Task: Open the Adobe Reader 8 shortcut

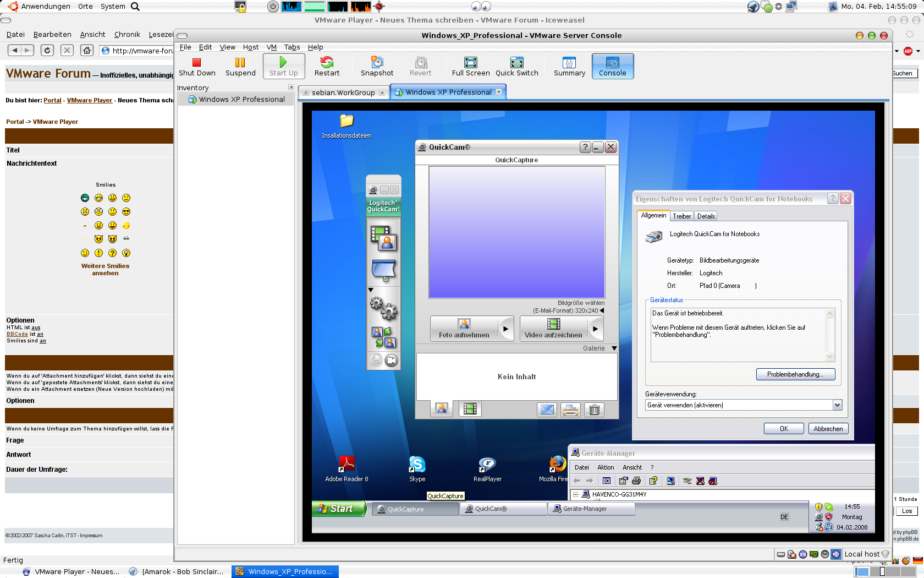Action: click(346, 469)
